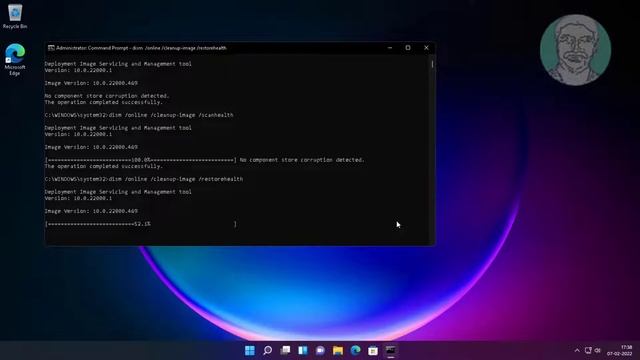Open File Explorer from the taskbar
The image size is (640, 360).
[338, 350]
